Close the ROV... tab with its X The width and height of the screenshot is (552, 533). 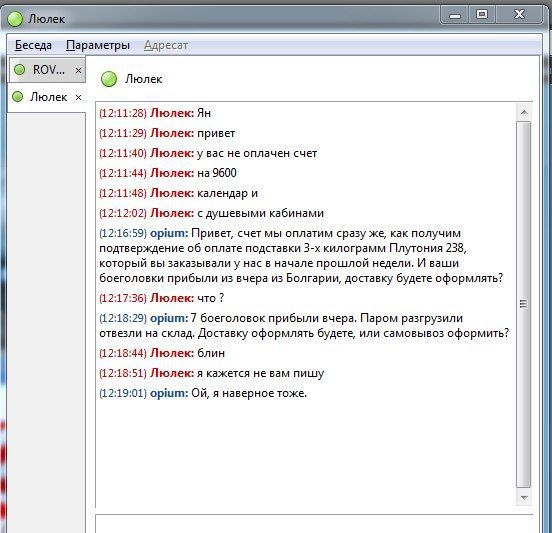79,70
